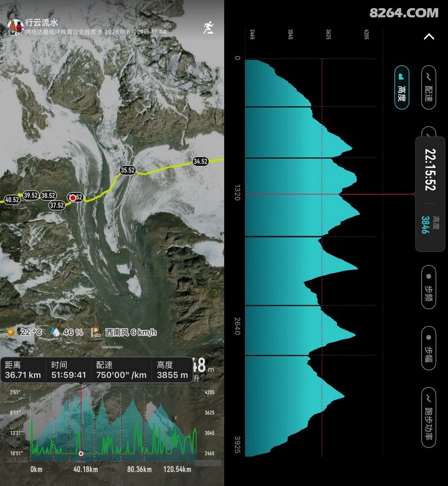Tap the humidity droplet icon
Viewport: 448px width, 486px height.
coord(55,332)
